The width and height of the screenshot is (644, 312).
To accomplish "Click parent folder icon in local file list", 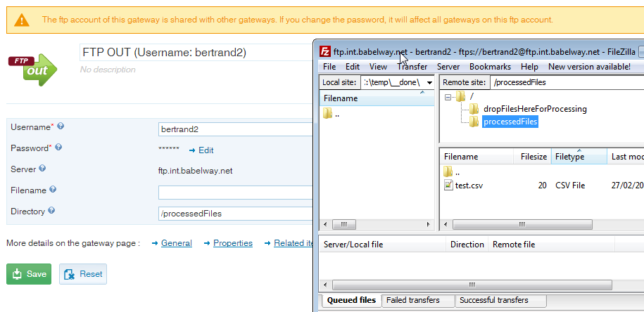I will click(327, 114).
